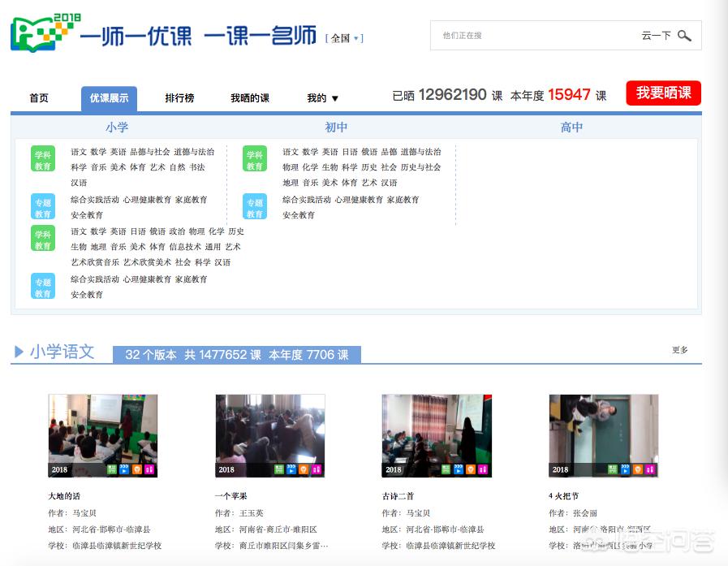Open the 更多 link for 小学语文
This screenshot has width=728, height=566.
click(680, 350)
